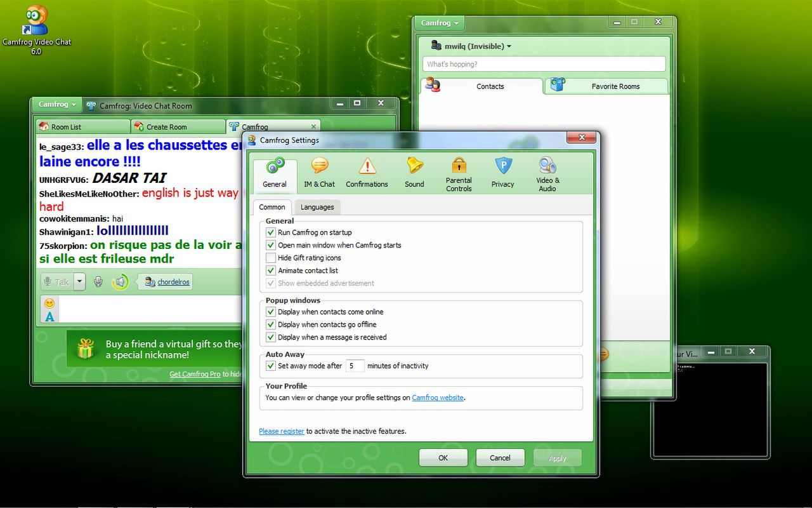812x508 pixels.
Task: Click the Shawinigan1 username in chat
Action: pos(67,232)
